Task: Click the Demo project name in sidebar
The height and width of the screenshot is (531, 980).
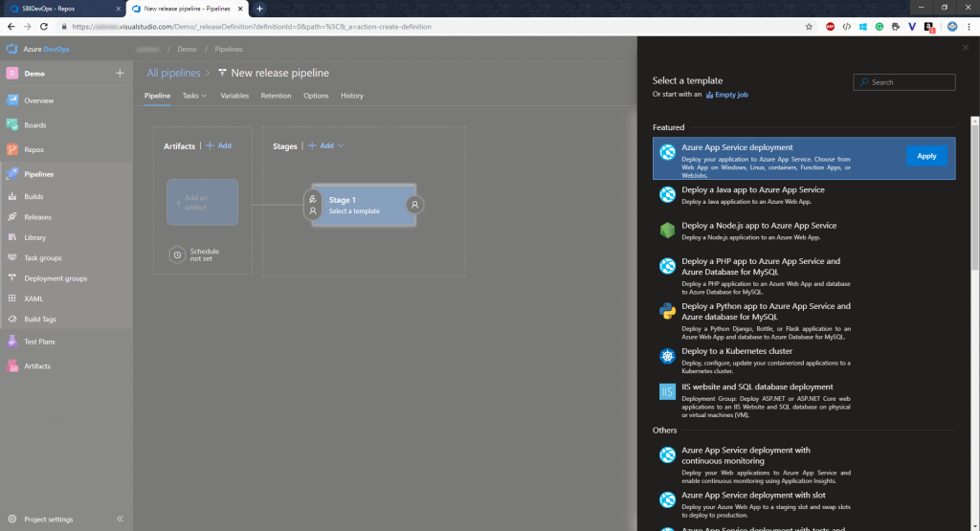Action: (x=34, y=73)
